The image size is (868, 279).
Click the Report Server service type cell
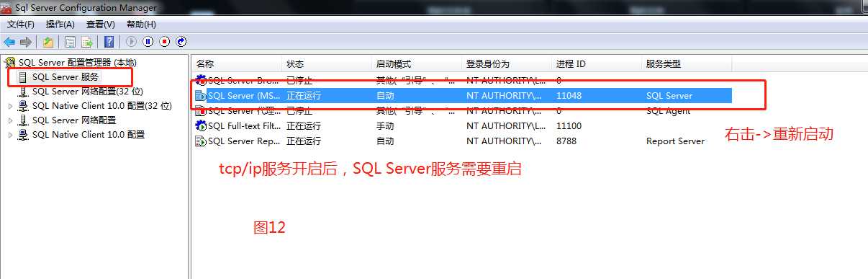coord(675,141)
